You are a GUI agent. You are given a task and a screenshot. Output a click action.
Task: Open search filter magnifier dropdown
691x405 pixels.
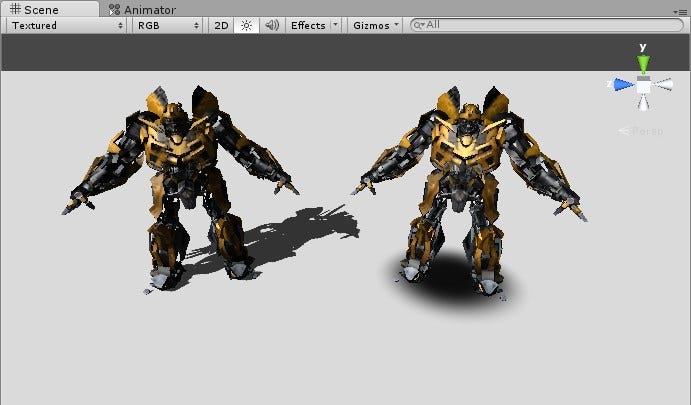pyautogui.click(x=419, y=25)
